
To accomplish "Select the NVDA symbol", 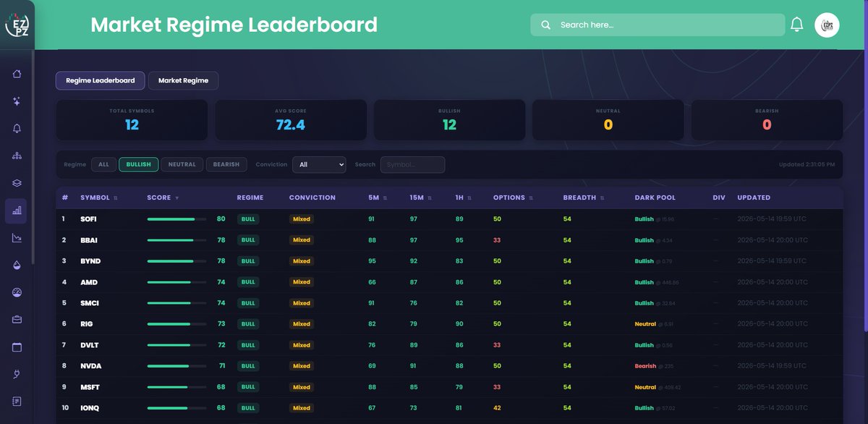I will coord(90,366).
